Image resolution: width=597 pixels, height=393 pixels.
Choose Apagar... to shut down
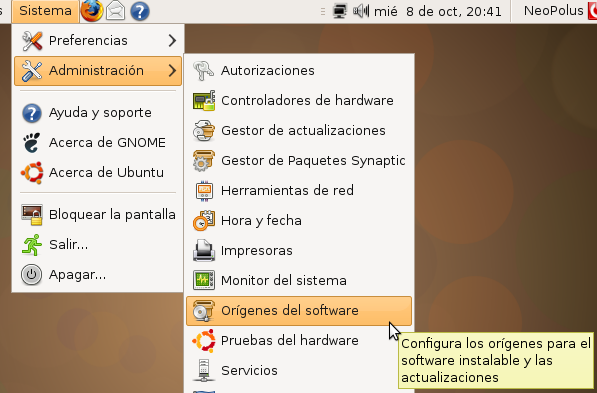[98, 275]
